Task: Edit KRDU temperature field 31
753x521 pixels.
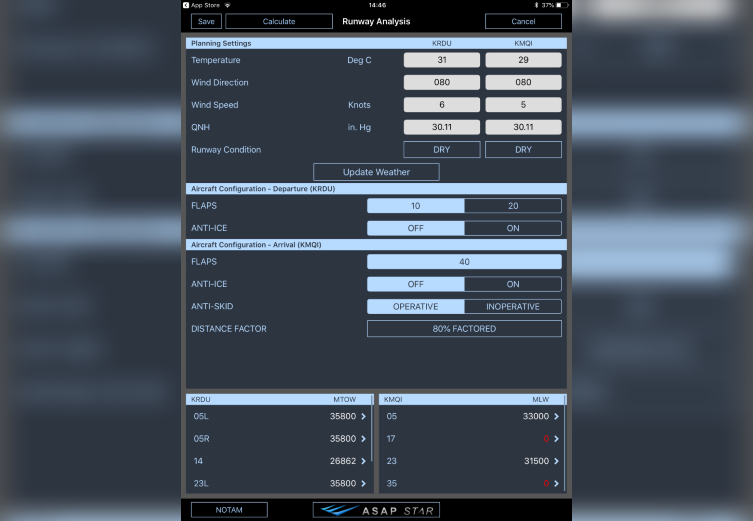Action: [441, 60]
